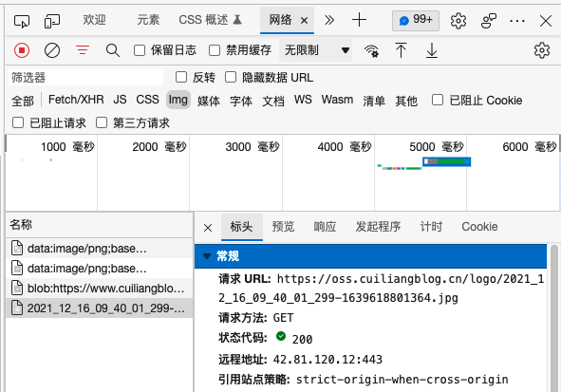Viewport: 561px width, 392px height.
Task: Open the 无限制 throttling dropdown
Action: tap(315, 50)
